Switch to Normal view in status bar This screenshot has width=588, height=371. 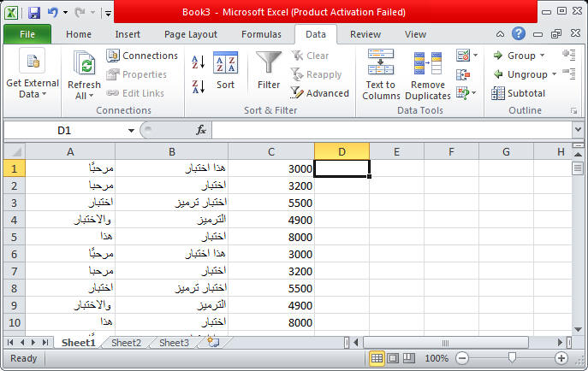tap(377, 359)
